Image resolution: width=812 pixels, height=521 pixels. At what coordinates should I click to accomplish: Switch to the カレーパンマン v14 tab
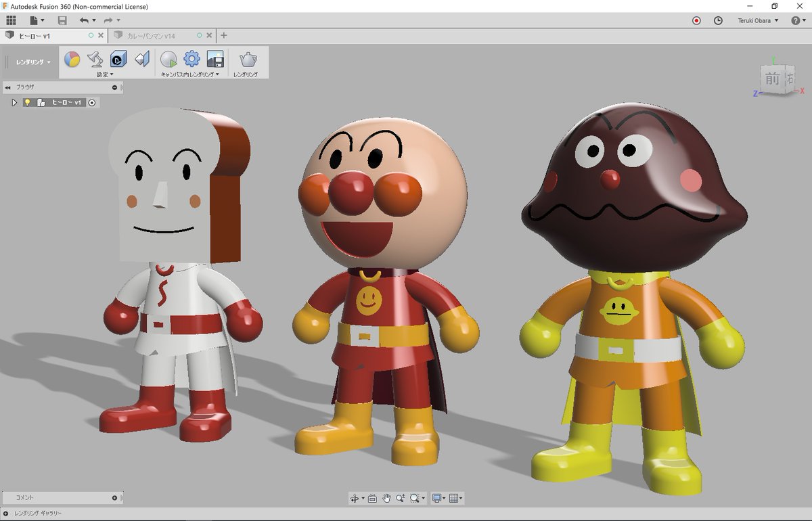tap(163, 35)
